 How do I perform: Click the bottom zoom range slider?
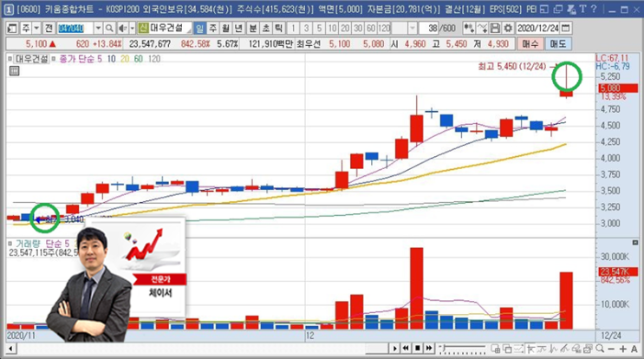click(x=463, y=349)
